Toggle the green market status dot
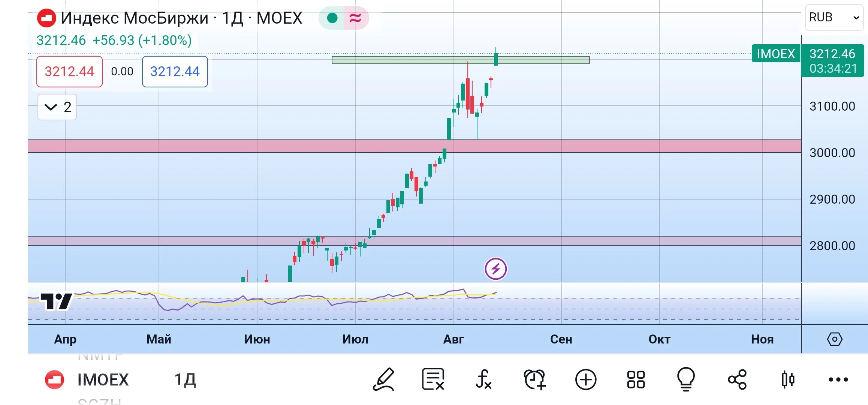The height and width of the screenshot is (405, 868). (x=332, y=18)
